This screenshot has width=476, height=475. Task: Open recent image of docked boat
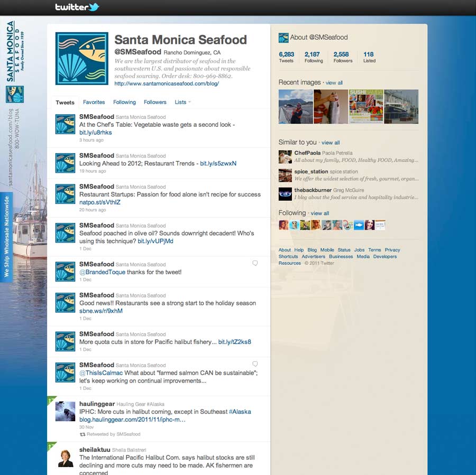(401, 107)
